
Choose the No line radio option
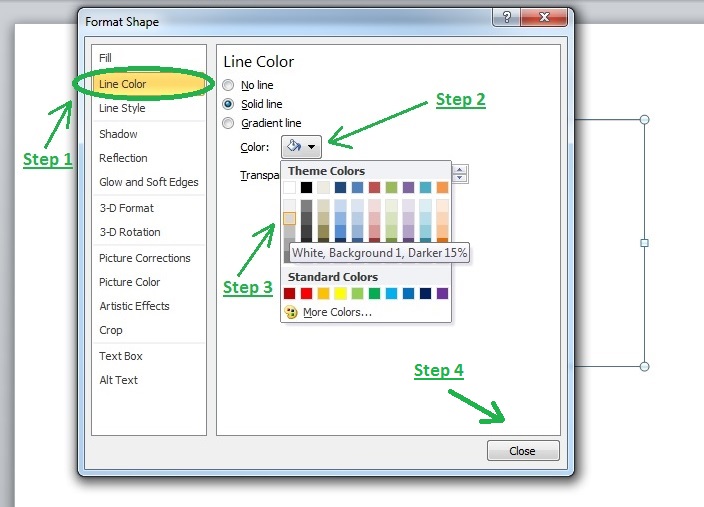(x=228, y=85)
